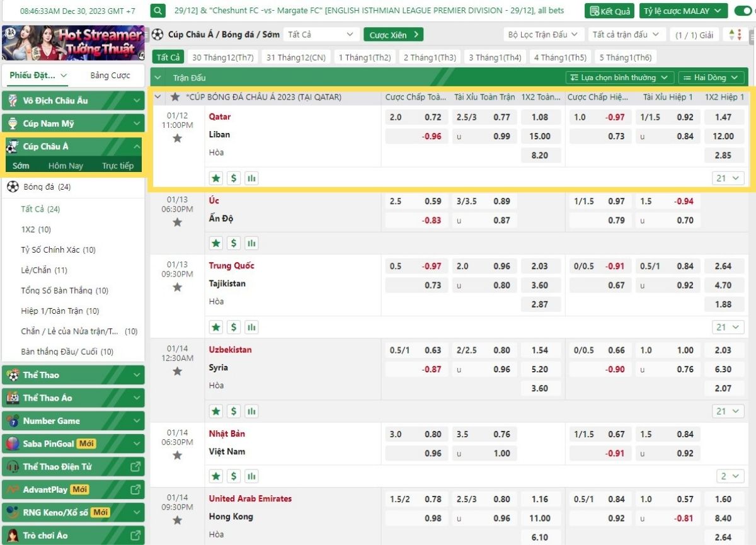Switch to Hôm Nay tab under Cúp Châu Á
756x545 pixels.
tap(66, 166)
